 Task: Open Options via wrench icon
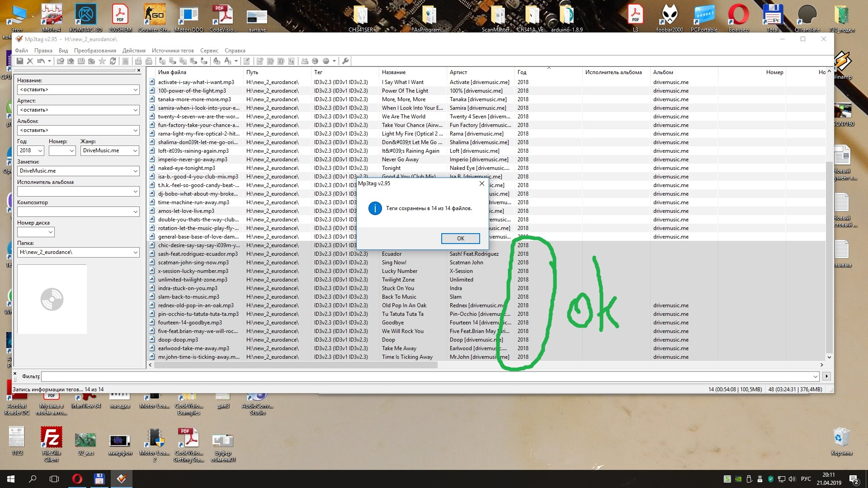345,61
